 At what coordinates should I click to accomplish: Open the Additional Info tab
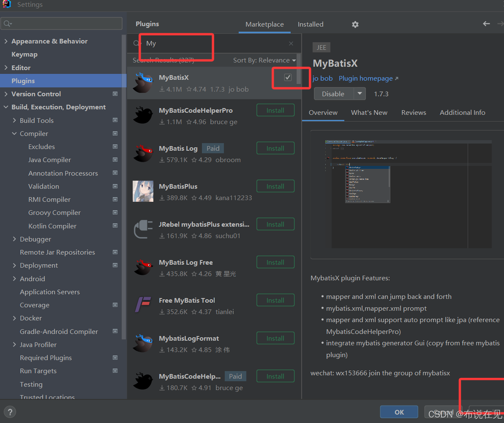pos(462,113)
